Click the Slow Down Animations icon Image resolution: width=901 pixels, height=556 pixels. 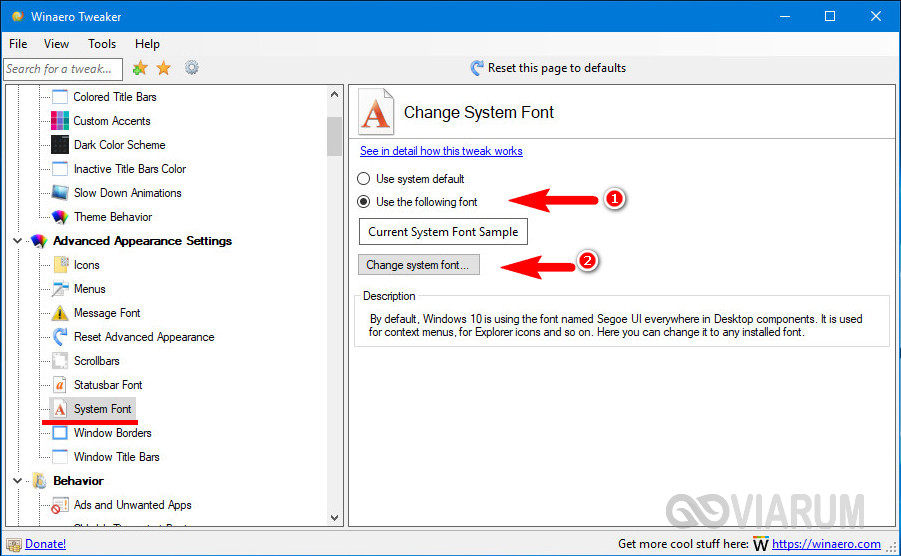point(60,193)
